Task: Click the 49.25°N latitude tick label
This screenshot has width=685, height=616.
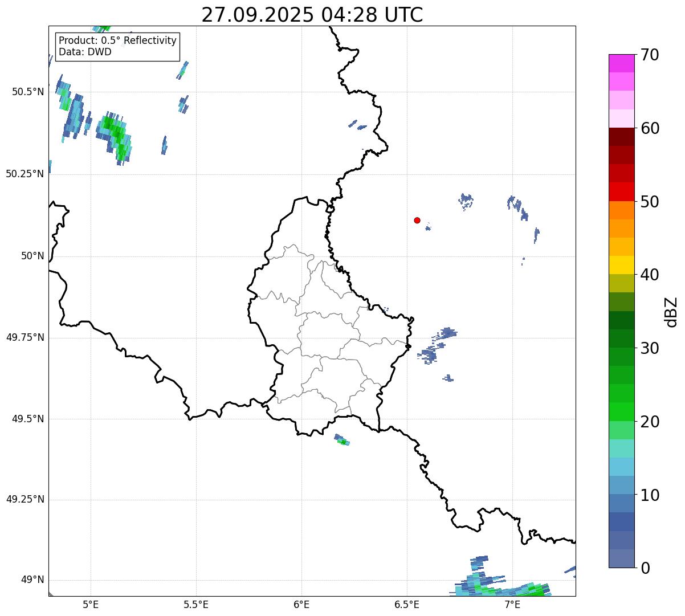Action: click(x=25, y=500)
